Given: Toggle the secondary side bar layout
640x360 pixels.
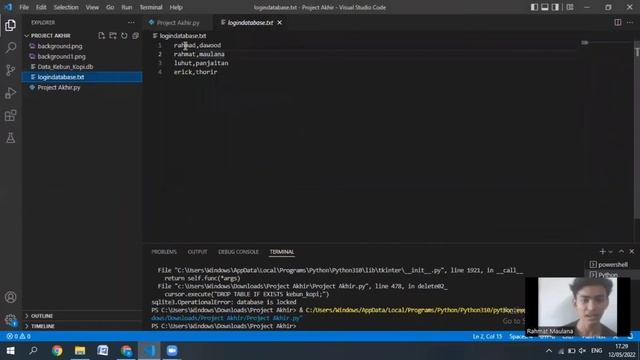Looking at the screenshot, I should [x=556, y=7].
